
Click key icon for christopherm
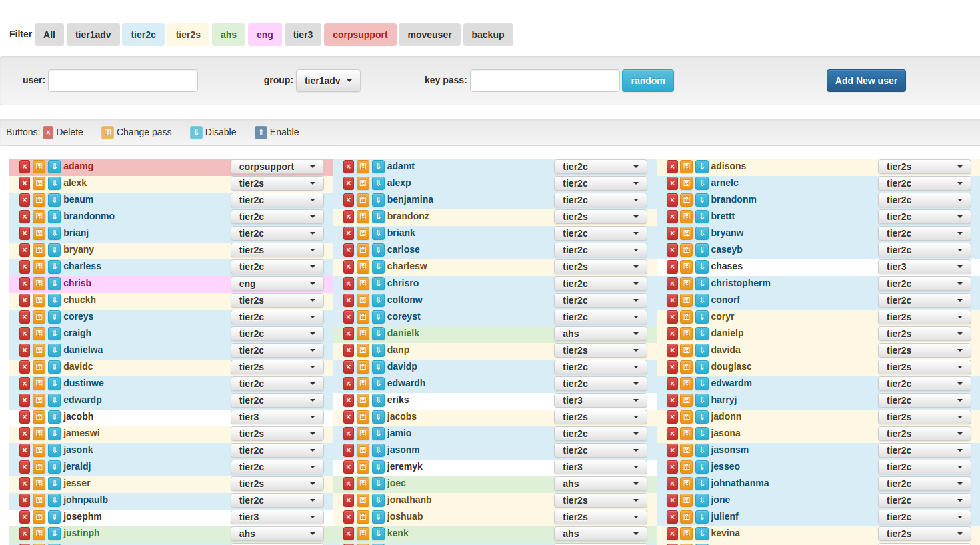[687, 284]
